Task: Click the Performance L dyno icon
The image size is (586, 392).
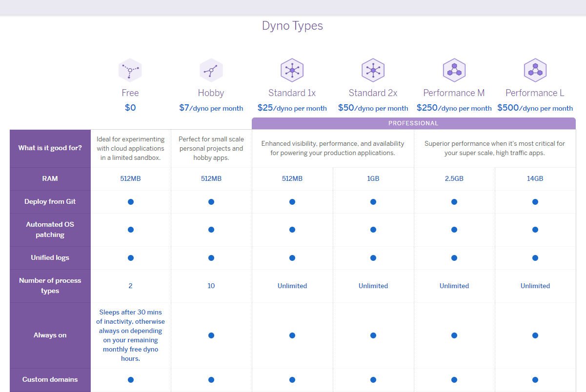Action: pyautogui.click(x=535, y=70)
